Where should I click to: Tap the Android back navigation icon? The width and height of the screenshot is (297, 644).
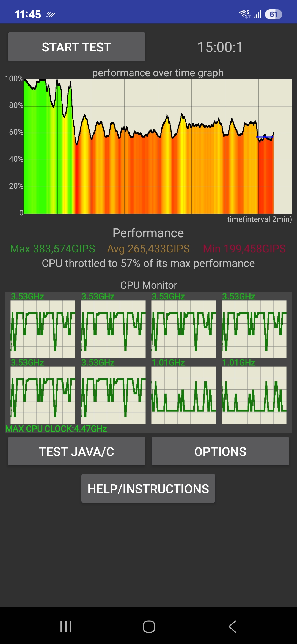click(232, 627)
